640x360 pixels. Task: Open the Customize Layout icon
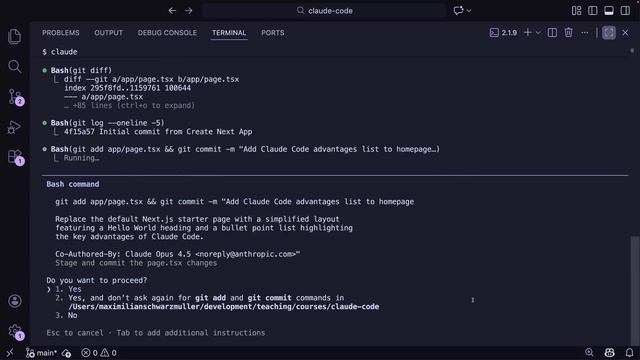coord(576,11)
